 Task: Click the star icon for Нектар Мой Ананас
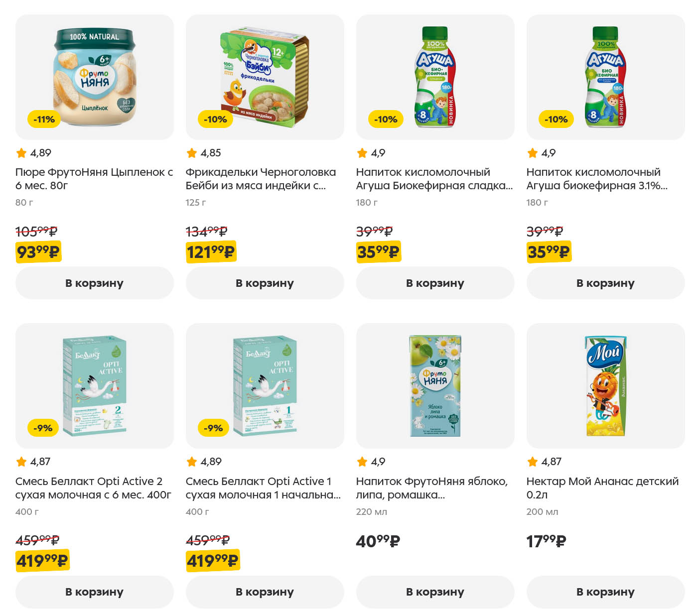click(x=532, y=462)
